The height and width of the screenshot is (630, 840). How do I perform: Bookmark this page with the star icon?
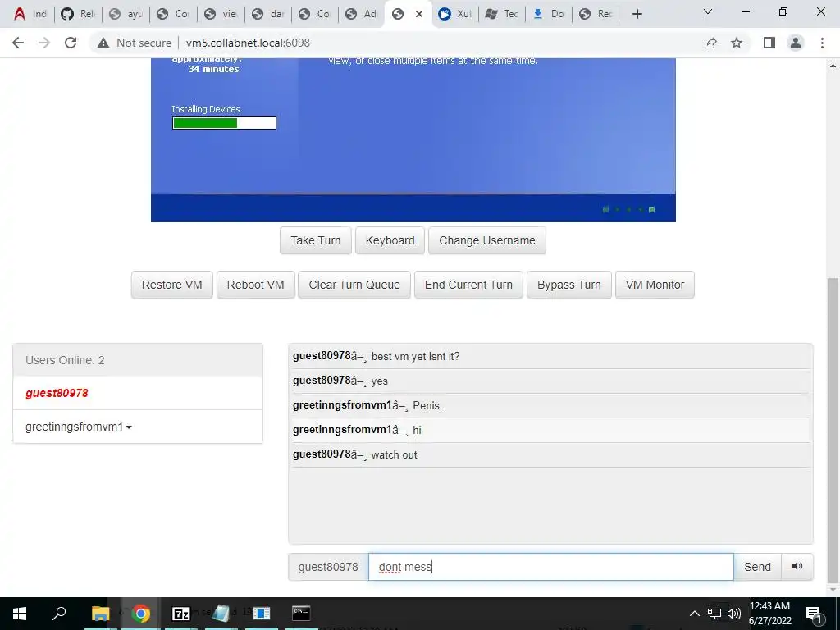[737, 43]
